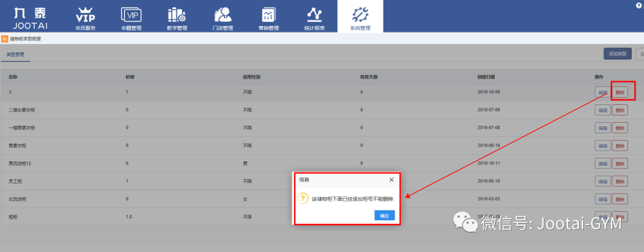
Task: Edit the 二楼女更衣柜 row
Action: 602,110
